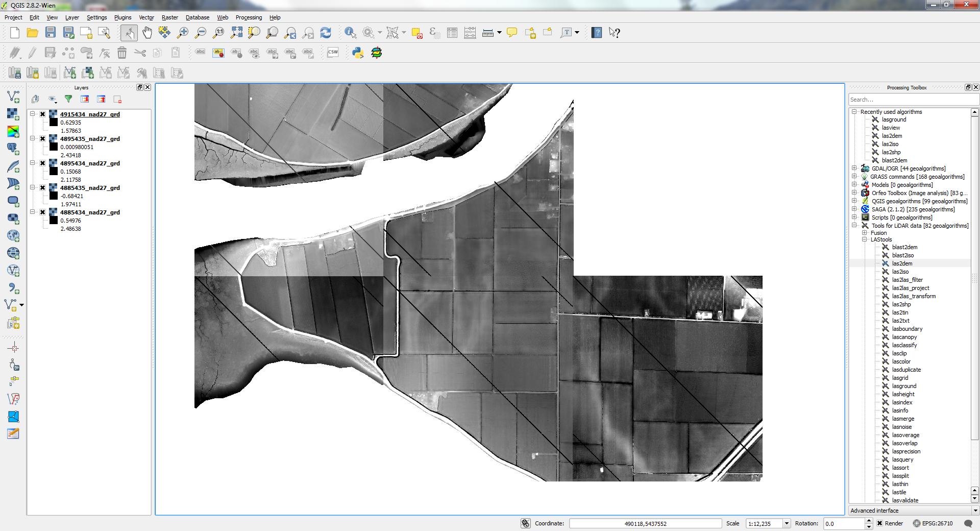Click the black swatch under 4915434_nad27_grd
This screenshot has height=531, width=980.
pyautogui.click(x=54, y=123)
